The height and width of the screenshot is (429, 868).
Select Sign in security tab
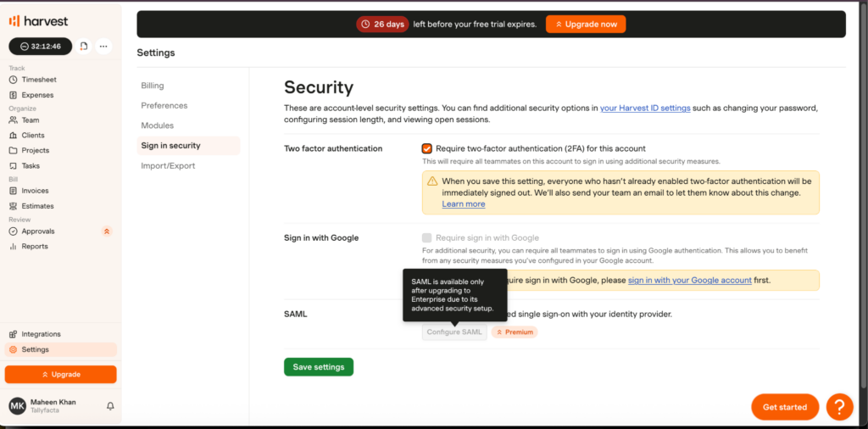pos(188,146)
